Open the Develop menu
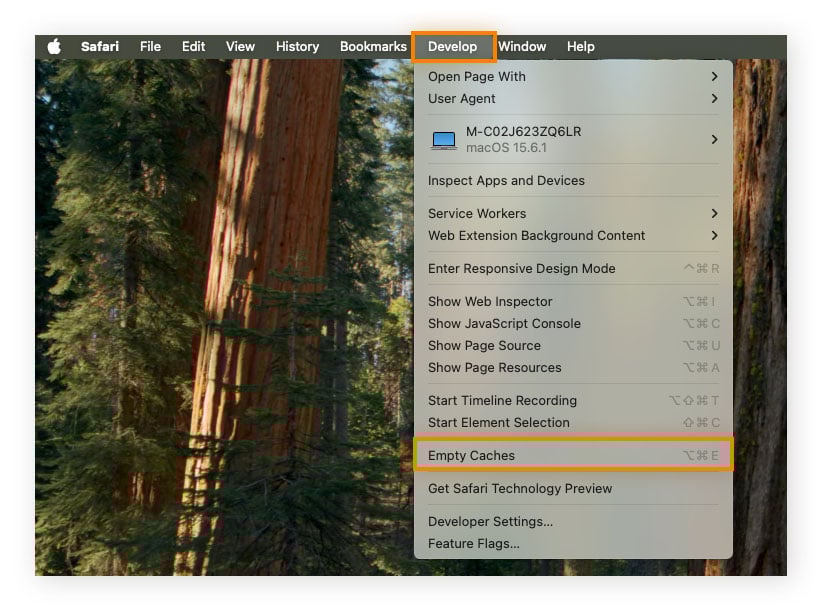This screenshot has height=611, width=822. point(452,46)
